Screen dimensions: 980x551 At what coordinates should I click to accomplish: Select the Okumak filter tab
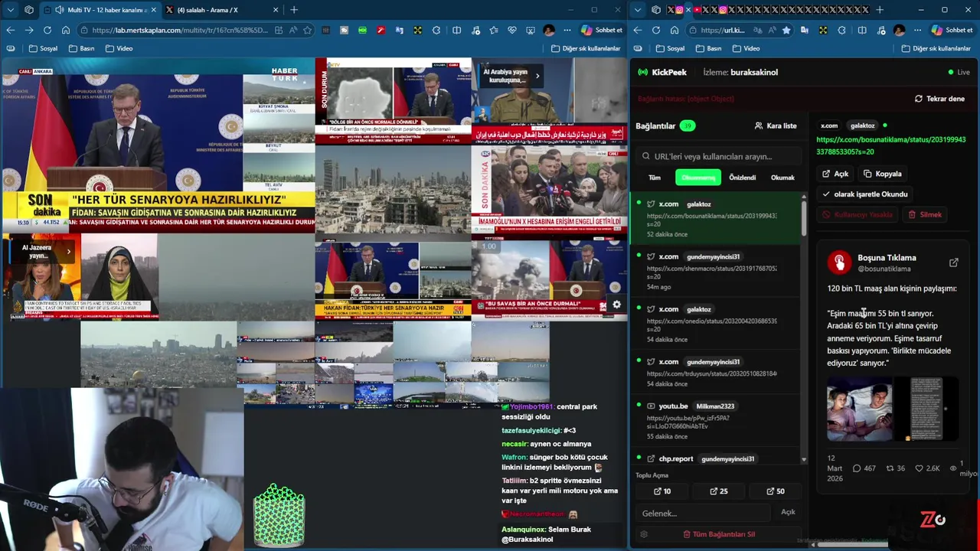[782, 178]
